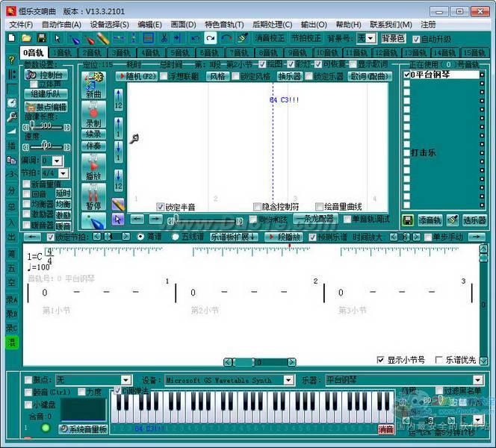496x448 pixels.
Task: Click the horizontal red-line box toolbar icon
Action: click(148, 38)
